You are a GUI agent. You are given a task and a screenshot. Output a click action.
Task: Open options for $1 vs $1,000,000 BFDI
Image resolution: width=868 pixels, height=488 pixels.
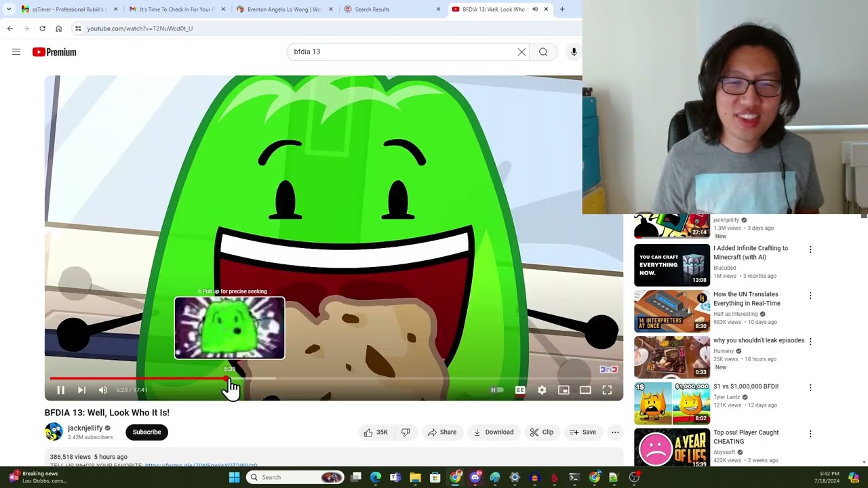click(810, 388)
